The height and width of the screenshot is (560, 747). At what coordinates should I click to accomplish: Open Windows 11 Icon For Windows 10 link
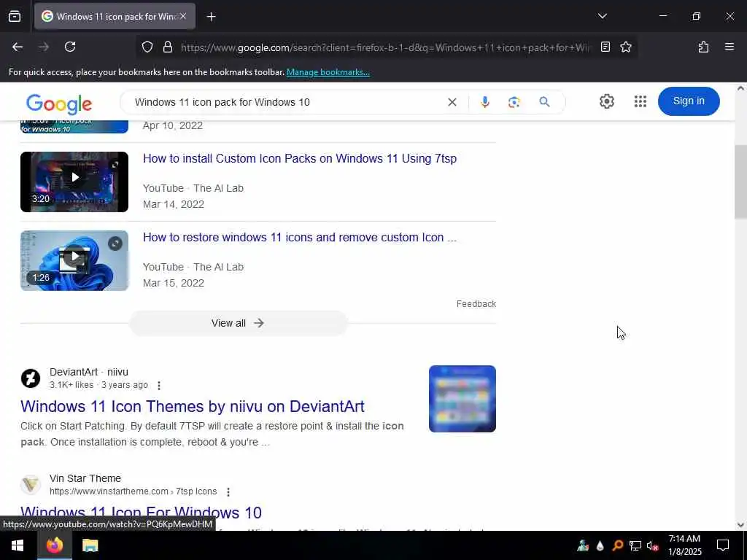pyautogui.click(x=141, y=513)
